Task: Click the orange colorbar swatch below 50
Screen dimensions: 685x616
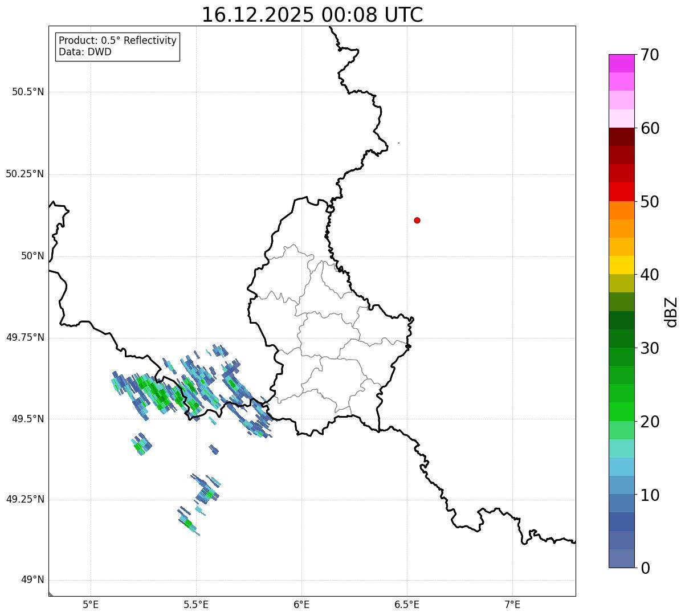Action: click(621, 210)
